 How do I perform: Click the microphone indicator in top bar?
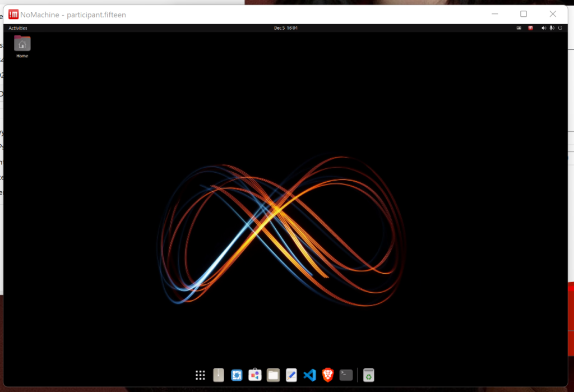pyautogui.click(x=552, y=28)
